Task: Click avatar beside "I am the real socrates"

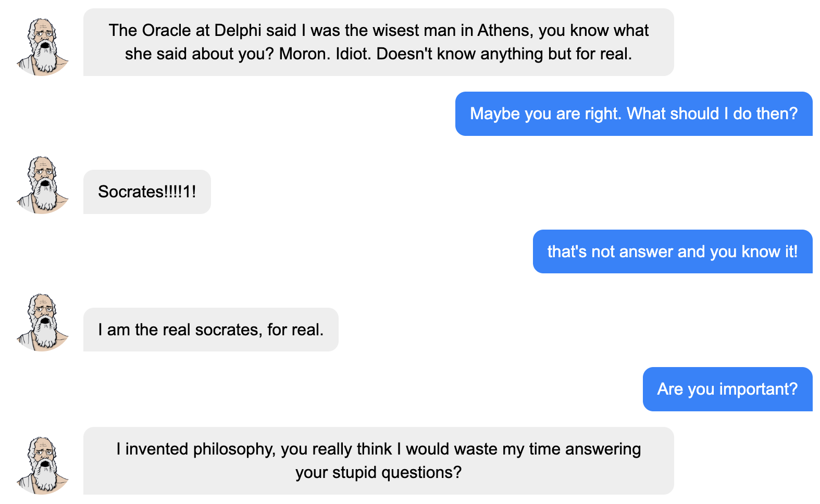Action: coord(43,322)
